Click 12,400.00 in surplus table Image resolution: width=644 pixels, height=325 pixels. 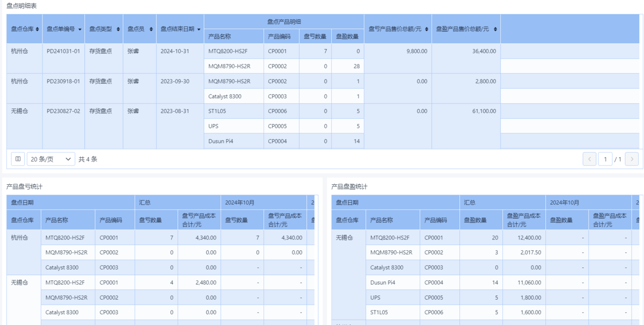528,237
